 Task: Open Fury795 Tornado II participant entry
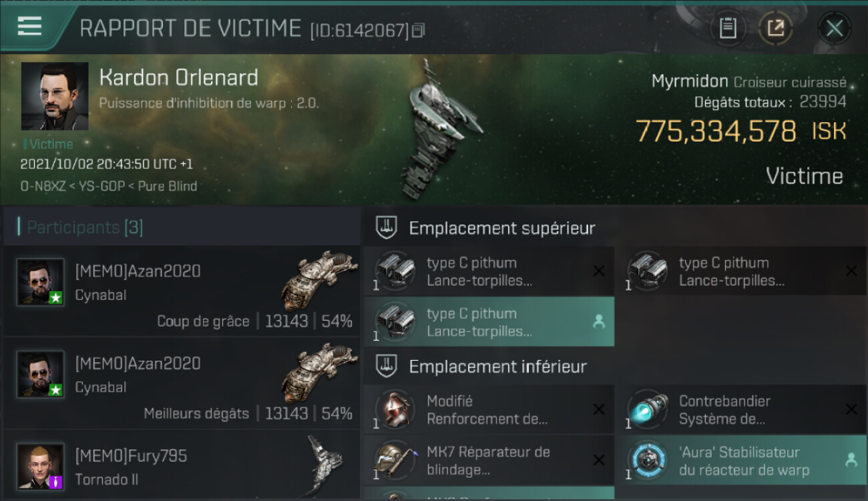click(182, 466)
